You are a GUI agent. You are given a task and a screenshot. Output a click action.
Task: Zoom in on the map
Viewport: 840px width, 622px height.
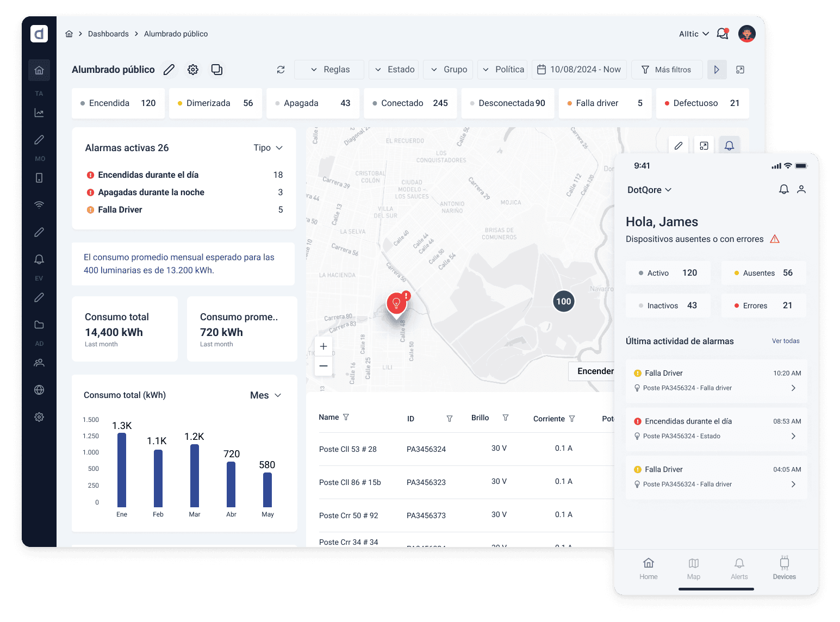[x=323, y=346]
